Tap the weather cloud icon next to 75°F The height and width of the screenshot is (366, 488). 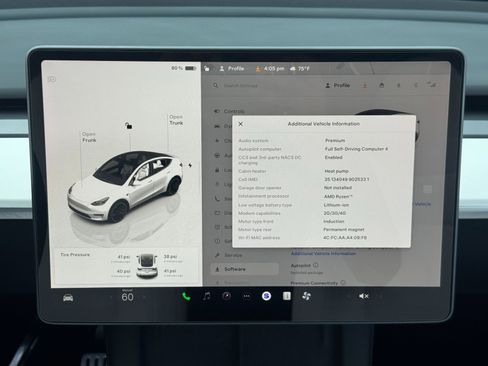click(293, 69)
